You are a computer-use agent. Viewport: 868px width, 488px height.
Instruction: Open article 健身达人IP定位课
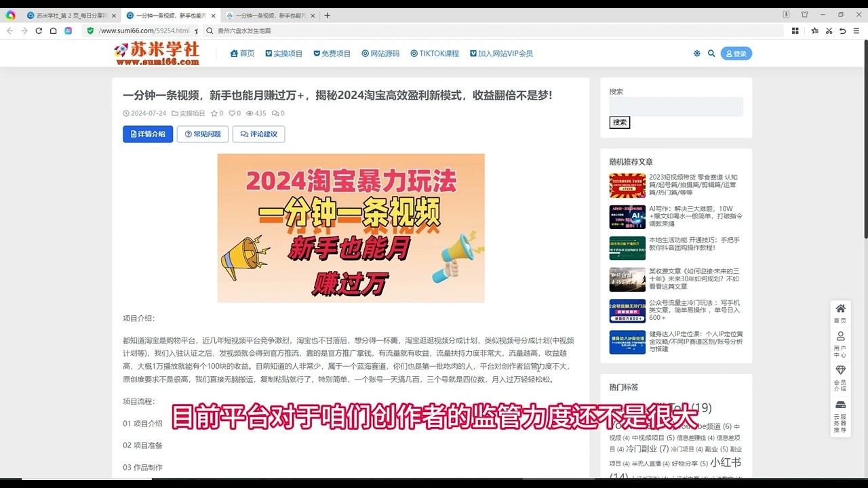point(695,341)
